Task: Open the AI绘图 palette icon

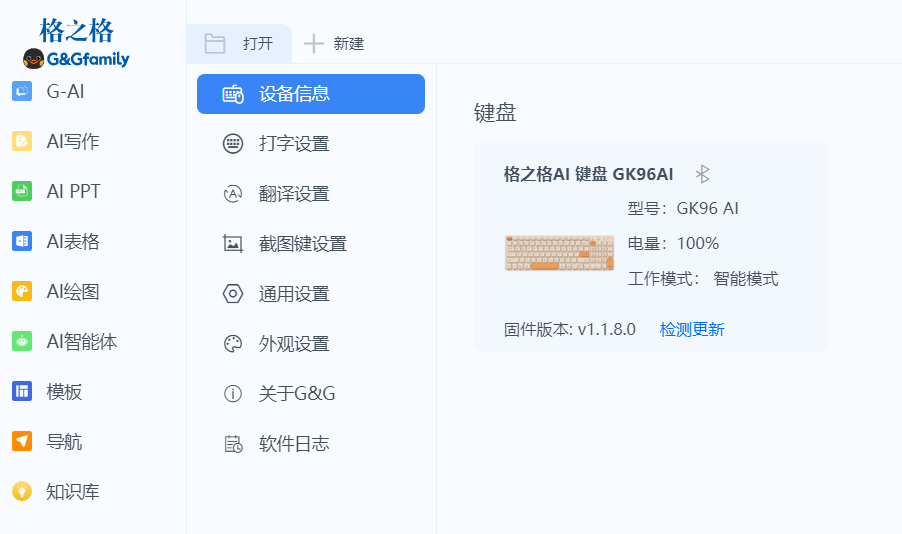Action: point(22,291)
